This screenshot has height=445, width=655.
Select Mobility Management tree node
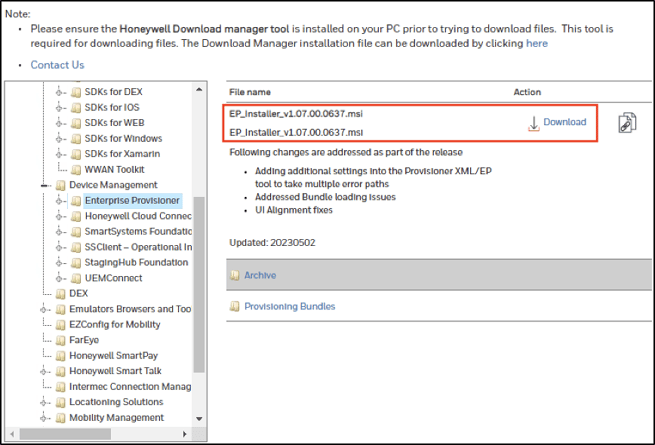click(117, 418)
